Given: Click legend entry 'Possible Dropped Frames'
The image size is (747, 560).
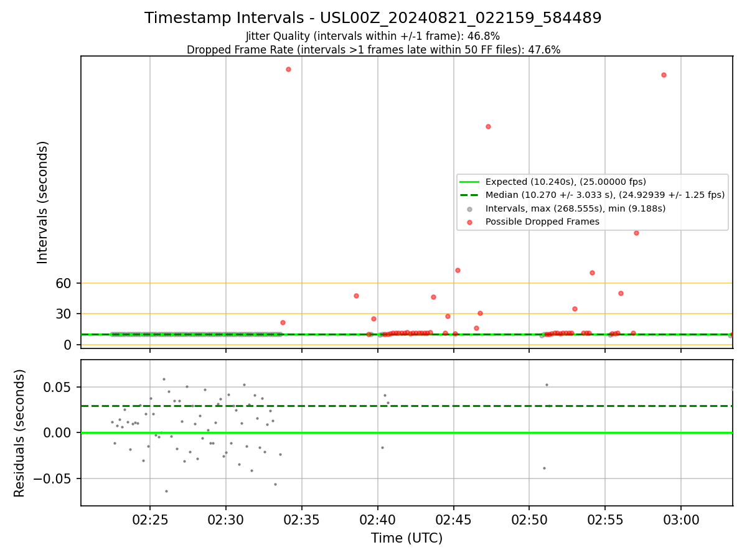Looking at the screenshot, I should 542,222.
